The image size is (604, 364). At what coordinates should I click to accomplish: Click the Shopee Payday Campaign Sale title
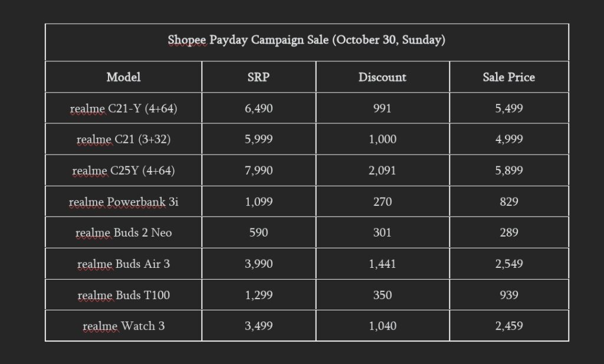[307, 40]
